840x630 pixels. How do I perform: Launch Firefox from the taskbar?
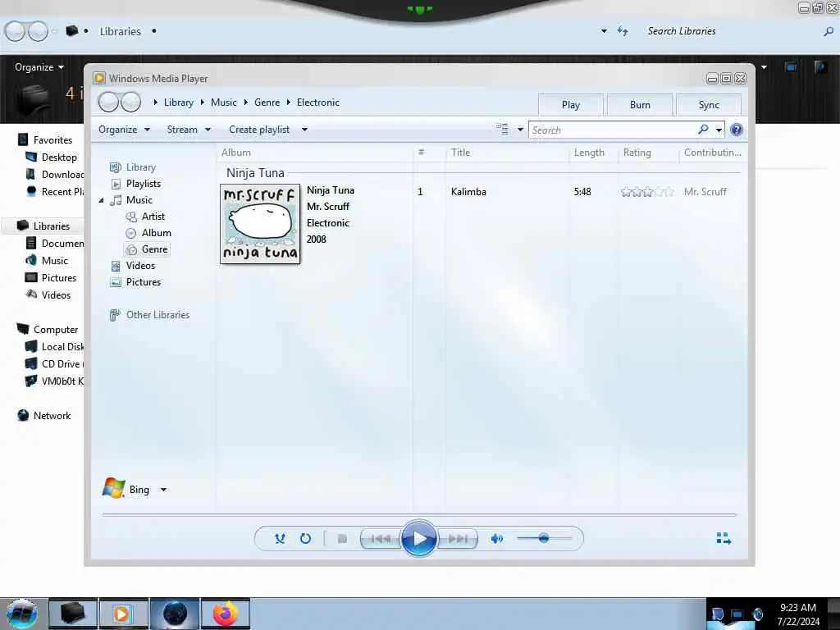pyautogui.click(x=226, y=614)
